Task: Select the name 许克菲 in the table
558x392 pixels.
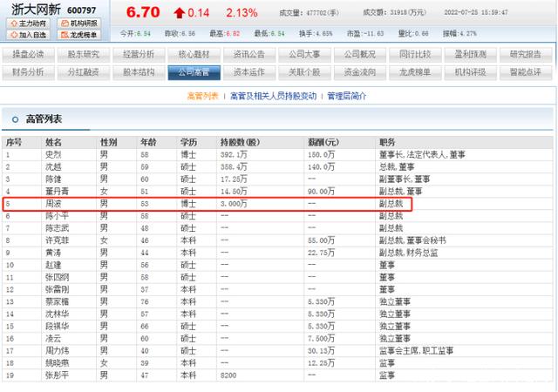Action: pos(57,240)
